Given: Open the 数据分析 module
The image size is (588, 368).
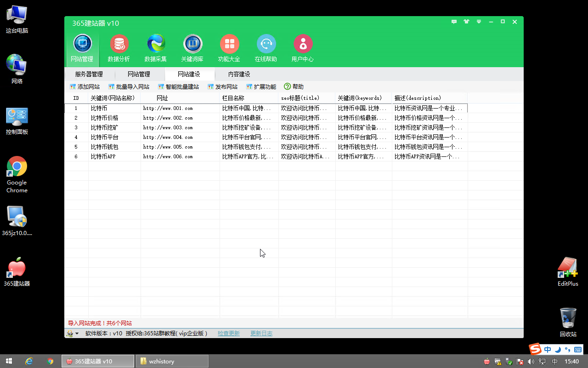Looking at the screenshot, I should 119,48.
